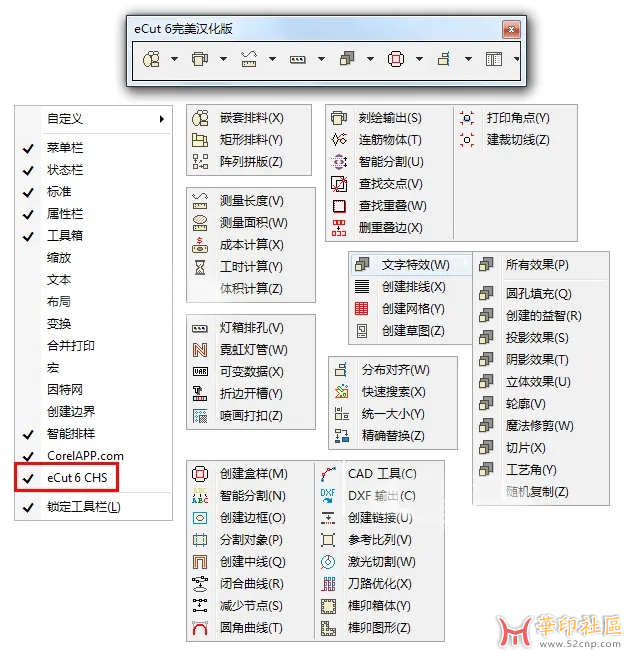Click the 智能分割(U) icon
Viewport: 625px width, 651px height.
339,162
